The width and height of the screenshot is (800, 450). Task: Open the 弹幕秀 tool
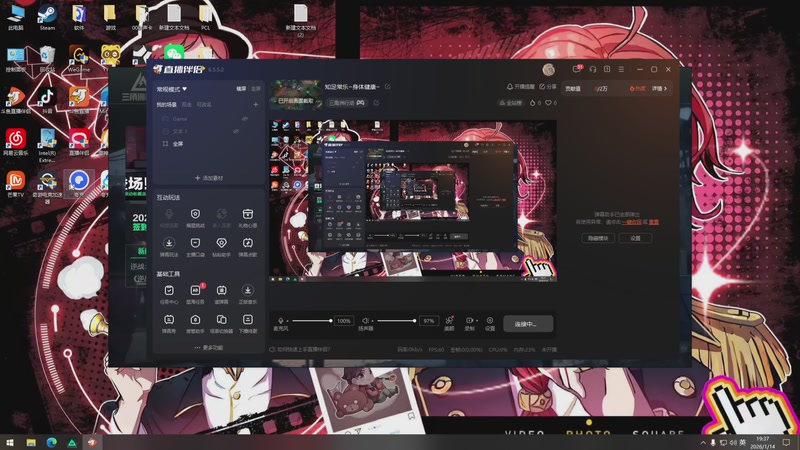(169, 323)
